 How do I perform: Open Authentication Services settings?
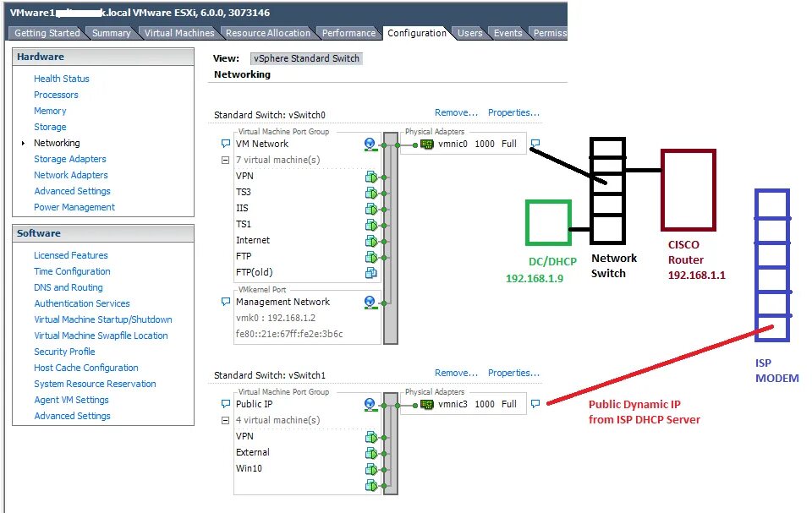[82, 303]
